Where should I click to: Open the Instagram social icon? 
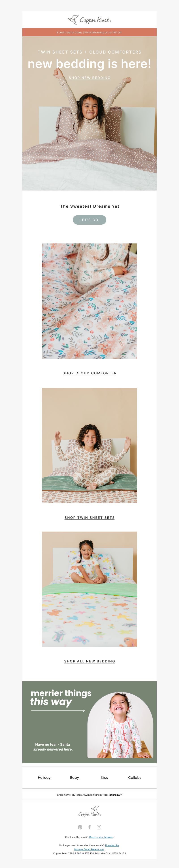point(99,827)
